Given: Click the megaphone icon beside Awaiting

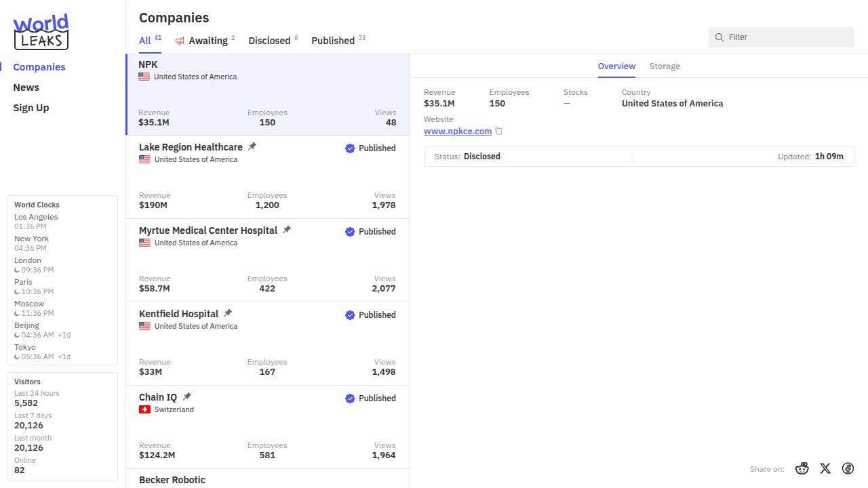Looking at the screenshot, I should [x=180, y=41].
